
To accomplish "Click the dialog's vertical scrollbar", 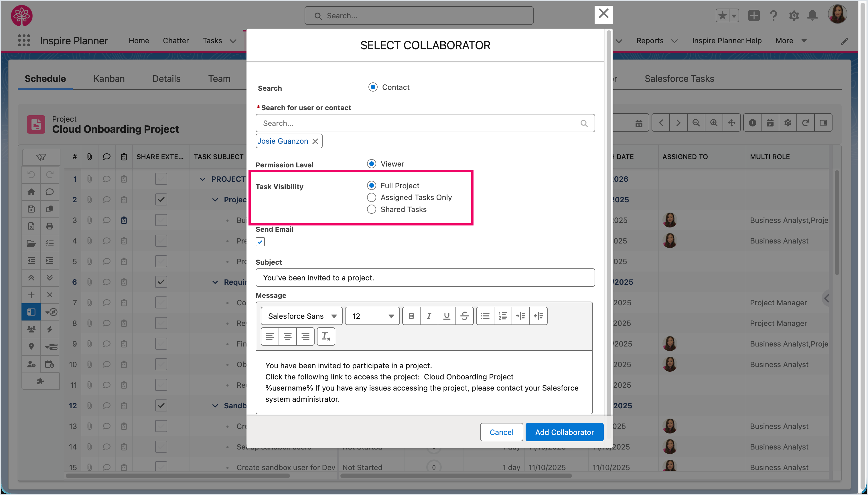I will 608,221.
